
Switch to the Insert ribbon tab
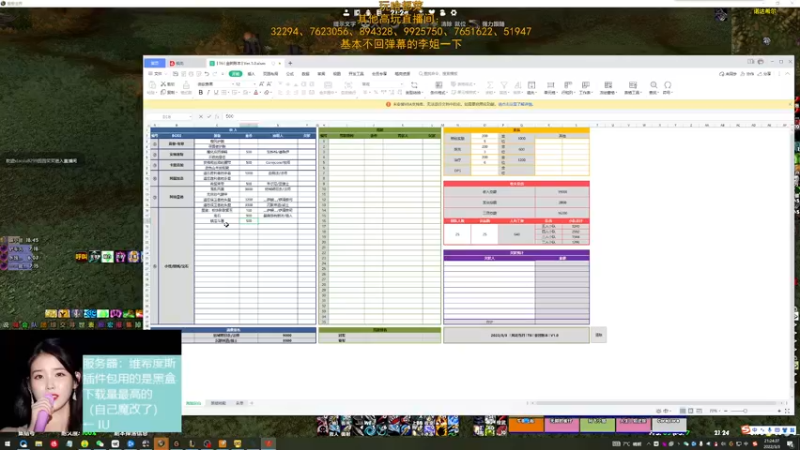[251, 74]
